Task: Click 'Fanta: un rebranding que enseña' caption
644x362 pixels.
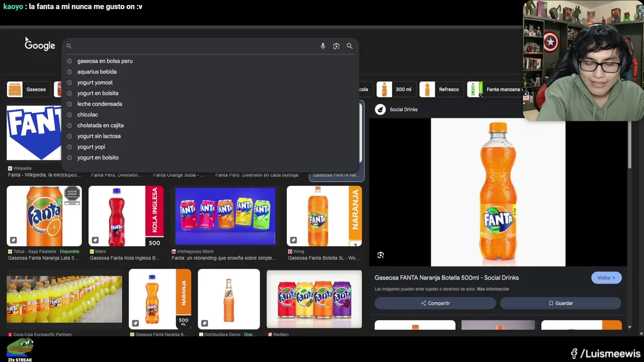Action: coord(224,258)
